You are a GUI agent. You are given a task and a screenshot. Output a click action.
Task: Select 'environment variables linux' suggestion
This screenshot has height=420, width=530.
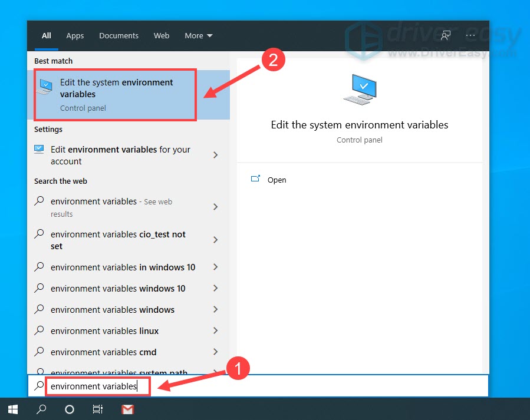[115, 331]
